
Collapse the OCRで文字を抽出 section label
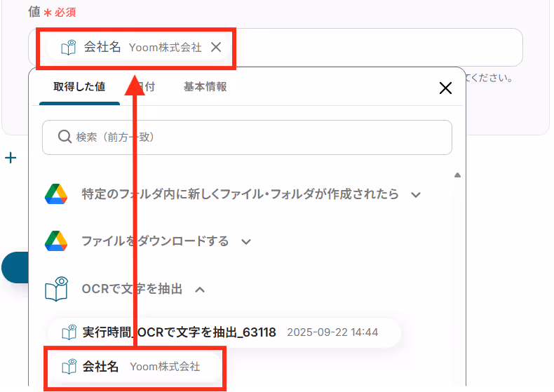(x=132, y=289)
